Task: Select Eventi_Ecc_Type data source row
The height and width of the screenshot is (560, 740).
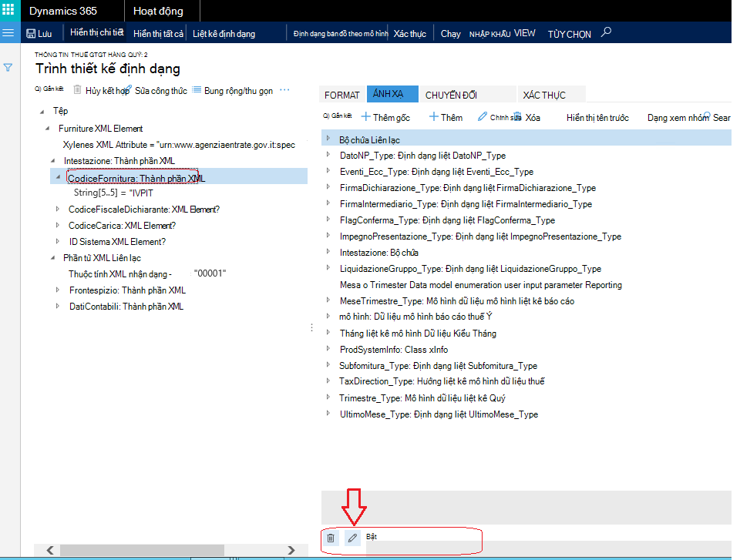Action: click(436, 172)
